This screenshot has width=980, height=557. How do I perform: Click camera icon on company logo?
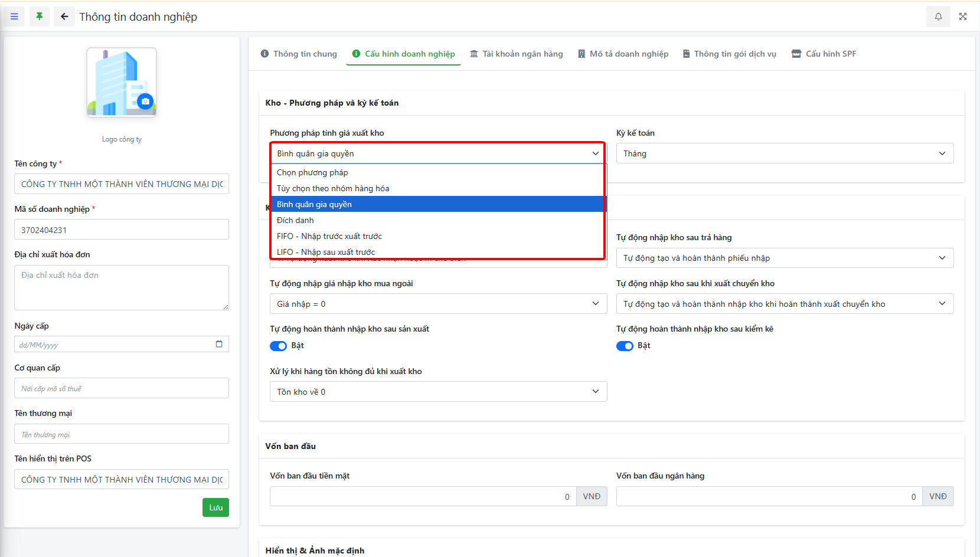(145, 101)
